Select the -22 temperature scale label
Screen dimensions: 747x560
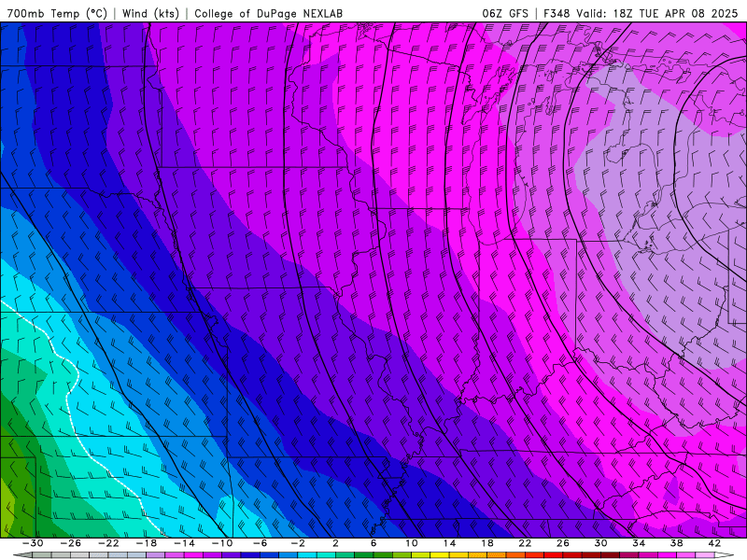108,543
